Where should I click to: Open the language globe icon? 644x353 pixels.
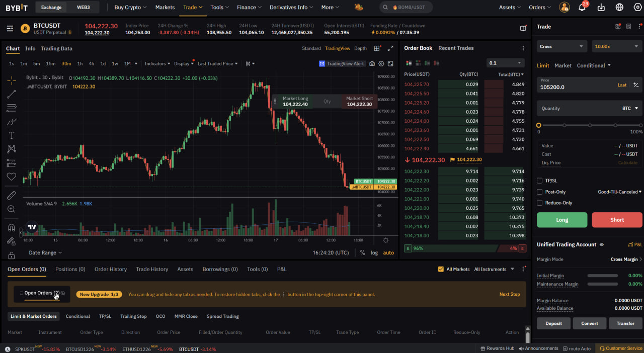pos(619,8)
